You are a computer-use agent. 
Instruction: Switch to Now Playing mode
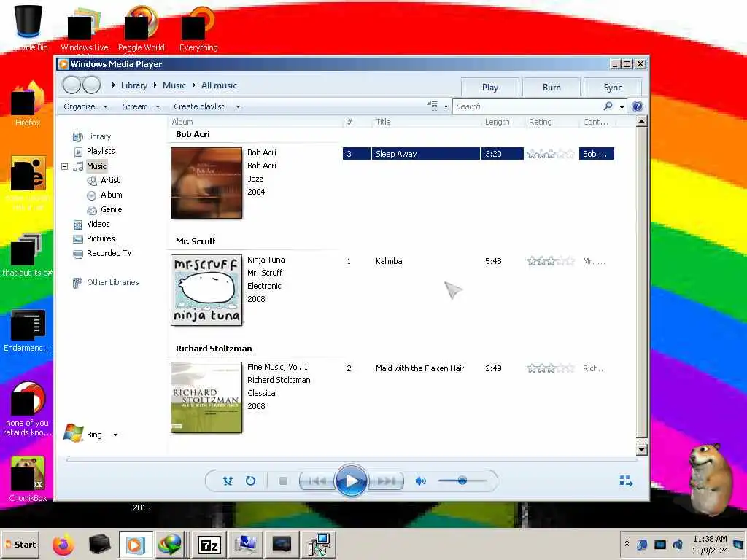(x=626, y=481)
